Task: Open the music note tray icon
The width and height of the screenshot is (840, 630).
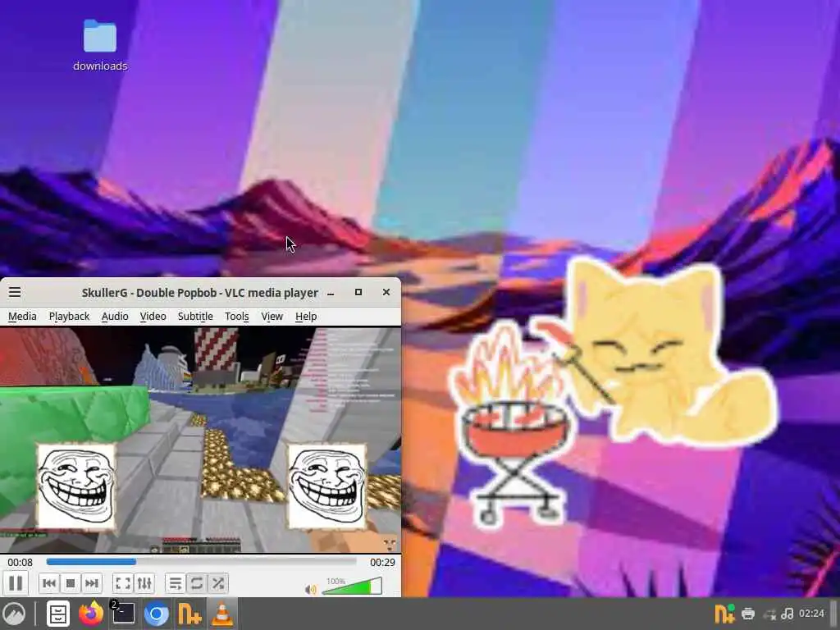Action: pos(787,614)
